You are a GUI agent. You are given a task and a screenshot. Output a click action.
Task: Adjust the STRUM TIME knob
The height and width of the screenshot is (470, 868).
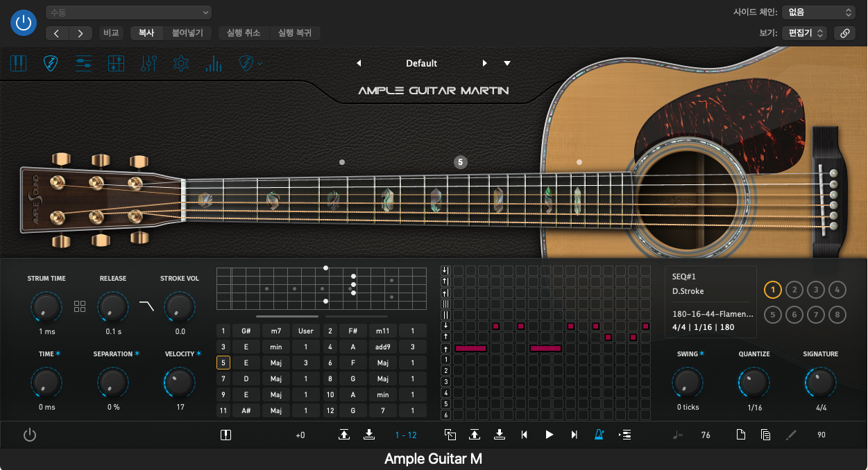tap(46, 306)
